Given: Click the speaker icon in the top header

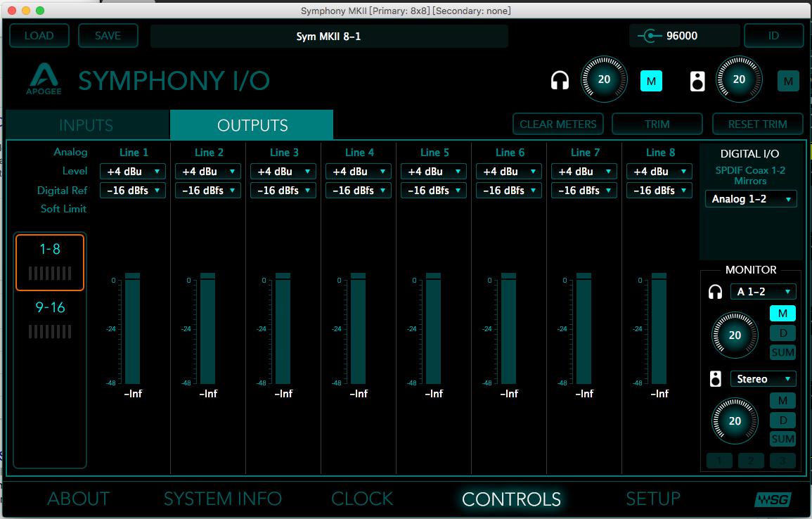Looking at the screenshot, I should coord(697,82).
